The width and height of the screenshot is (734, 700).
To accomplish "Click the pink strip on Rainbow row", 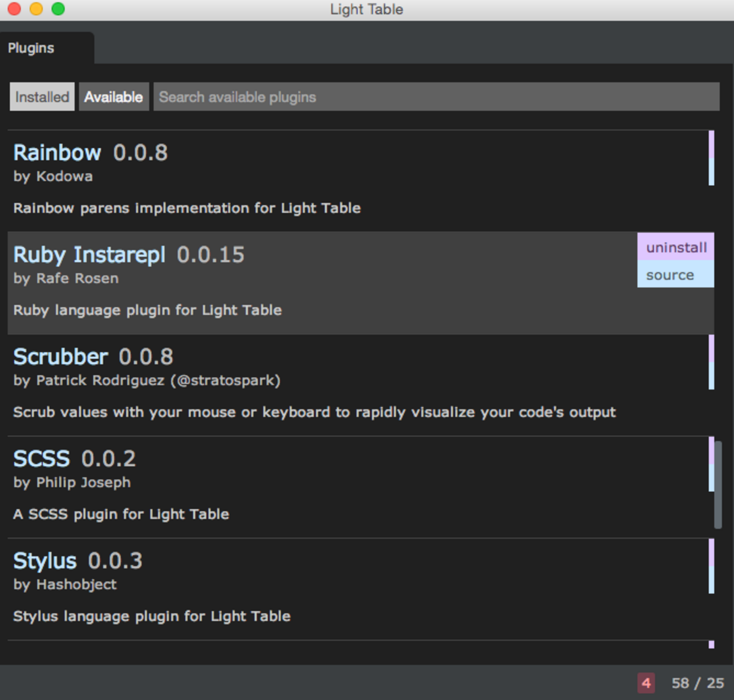I will (711, 144).
